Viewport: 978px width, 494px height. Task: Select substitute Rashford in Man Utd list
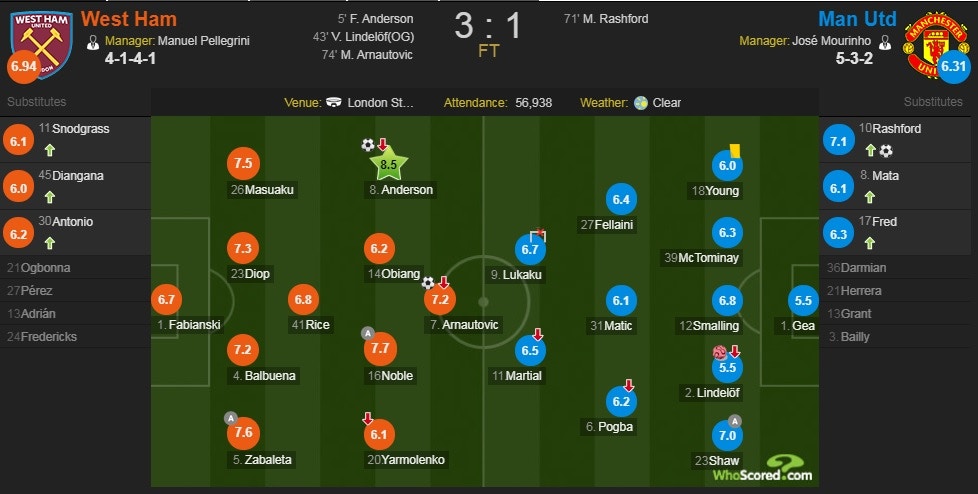tap(897, 129)
